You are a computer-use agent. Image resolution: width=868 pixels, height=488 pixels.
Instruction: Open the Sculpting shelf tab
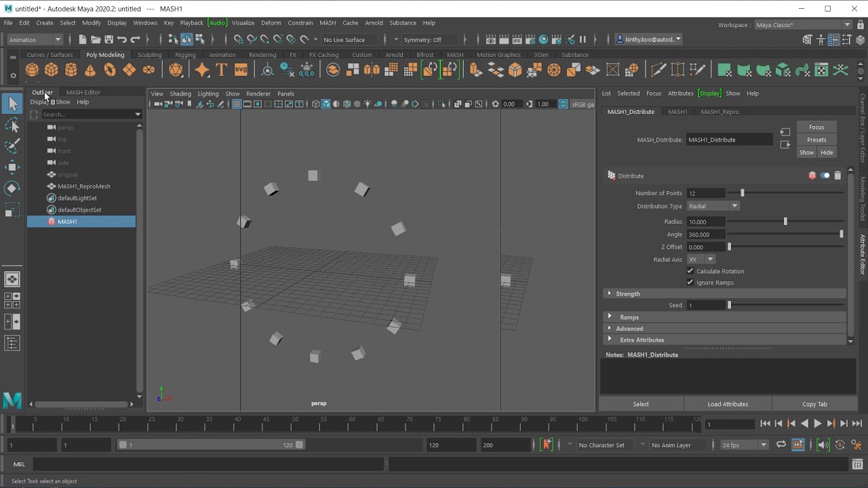(x=149, y=55)
